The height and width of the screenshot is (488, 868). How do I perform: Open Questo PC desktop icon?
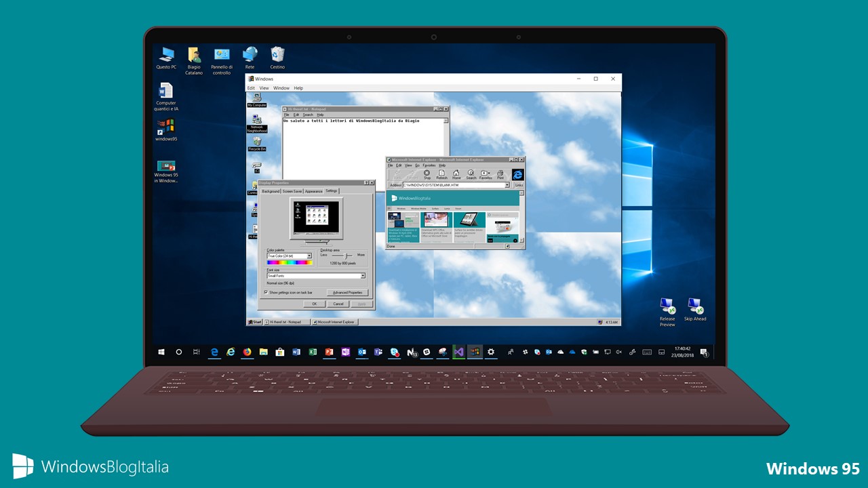(166, 58)
